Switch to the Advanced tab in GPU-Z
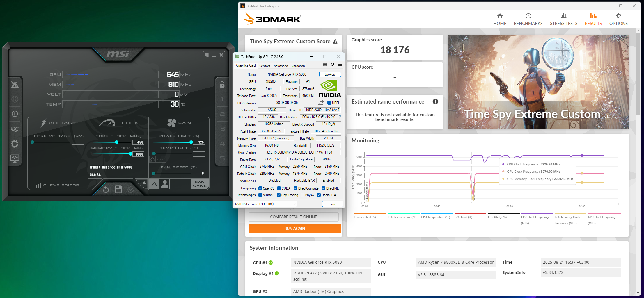 coord(281,66)
